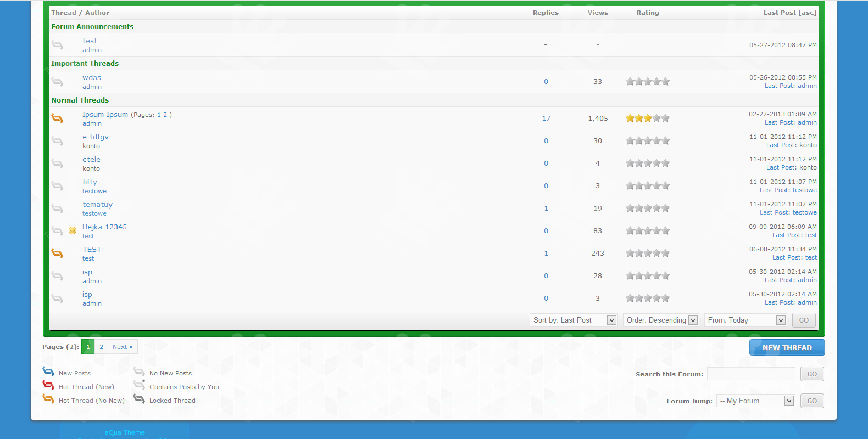Click the hot thread icon beside Ipsum Ipsum
The height and width of the screenshot is (439, 868).
pyautogui.click(x=57, y=119)
